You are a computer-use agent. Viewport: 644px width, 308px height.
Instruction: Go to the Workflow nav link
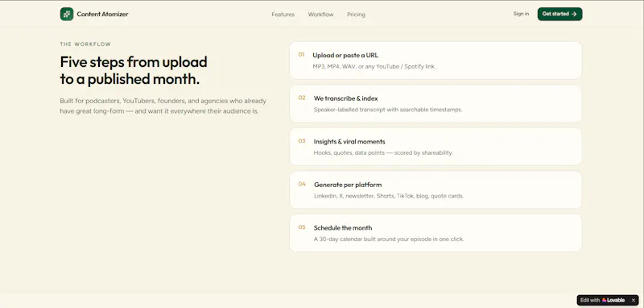pyautogui.click(x=320, y=15)
